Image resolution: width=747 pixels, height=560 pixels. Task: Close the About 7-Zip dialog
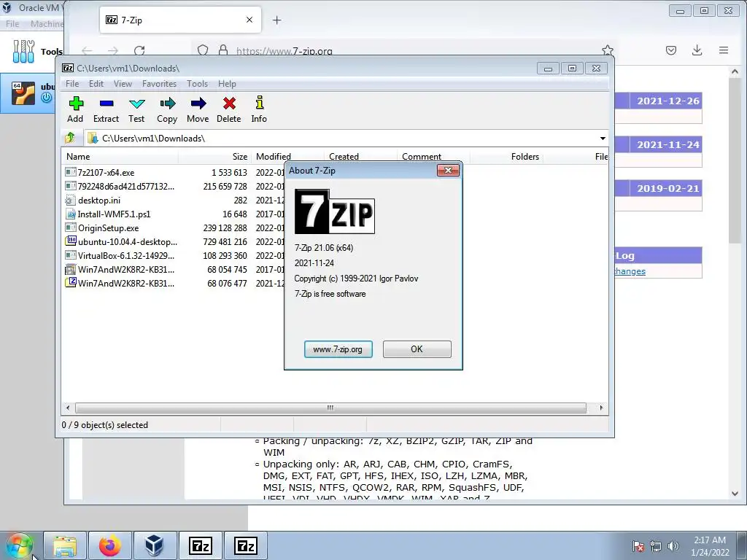coord(449,170)
